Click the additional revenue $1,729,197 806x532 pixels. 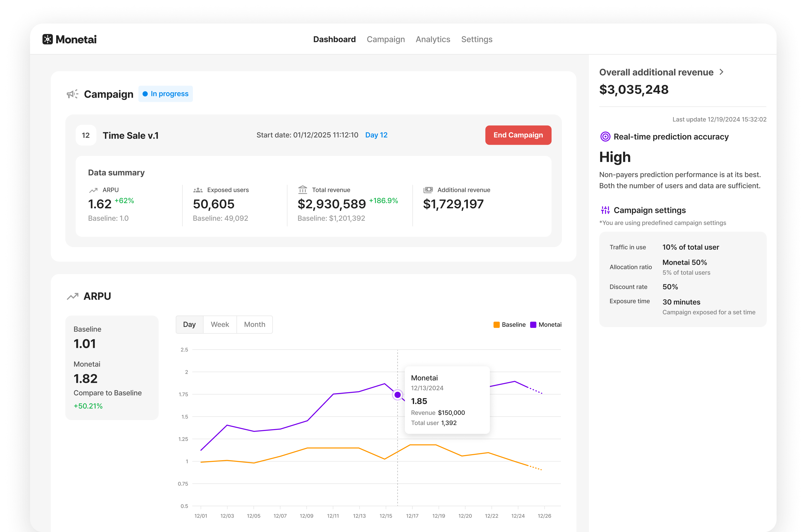453,204
